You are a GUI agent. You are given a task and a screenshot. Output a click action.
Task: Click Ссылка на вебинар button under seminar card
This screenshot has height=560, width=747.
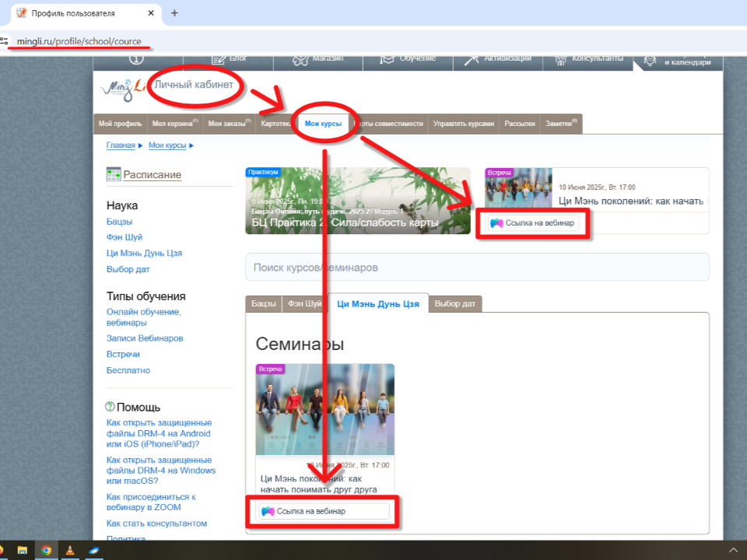coord(323,511)
